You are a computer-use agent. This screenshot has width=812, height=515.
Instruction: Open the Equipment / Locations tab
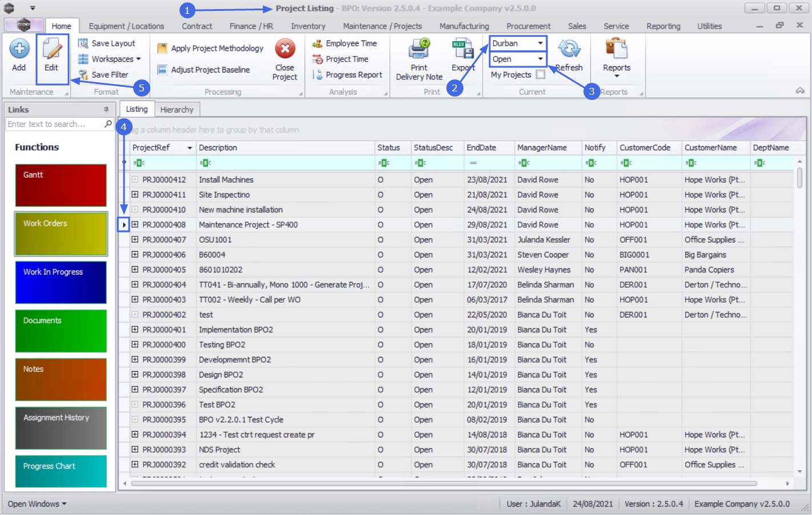126,26
